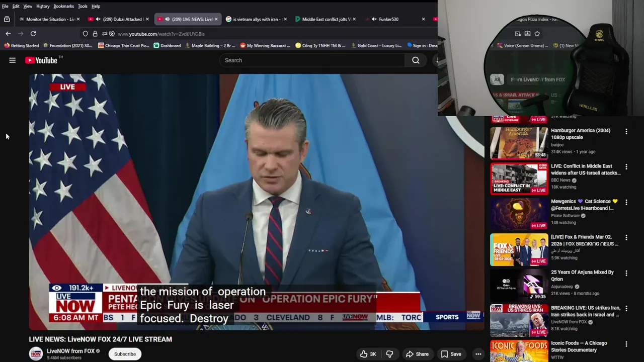Screen dimensions: 644x362
Task: Open the Fox & Friends live thumbnail
Action: [x=519, y=249]
